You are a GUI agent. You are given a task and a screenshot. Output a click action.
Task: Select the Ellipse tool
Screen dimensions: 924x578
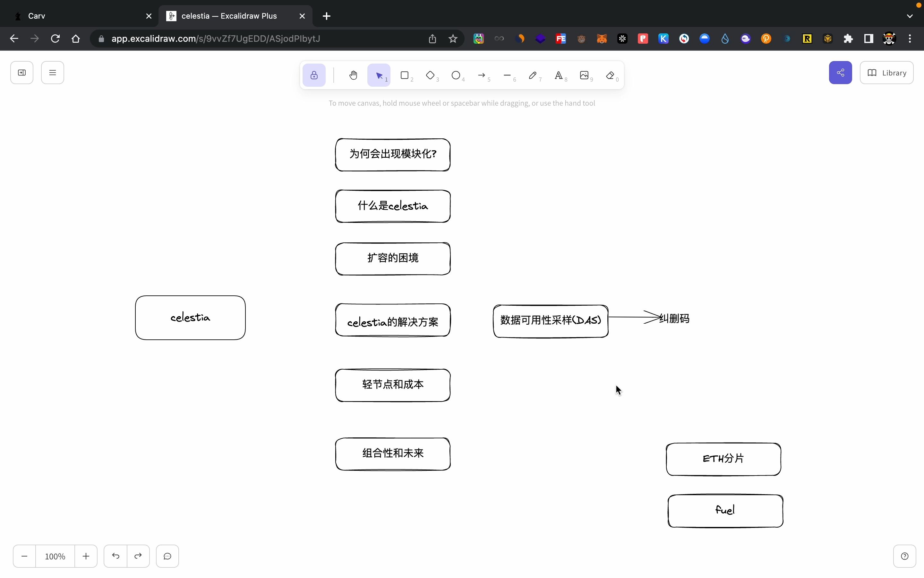[456, 75]
